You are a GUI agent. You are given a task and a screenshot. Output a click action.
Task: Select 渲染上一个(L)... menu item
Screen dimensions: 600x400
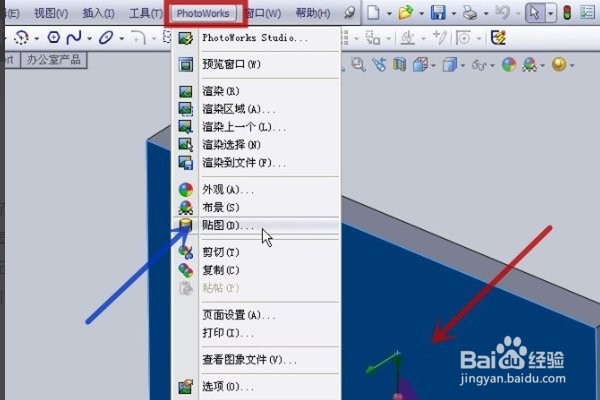[256, 127]
